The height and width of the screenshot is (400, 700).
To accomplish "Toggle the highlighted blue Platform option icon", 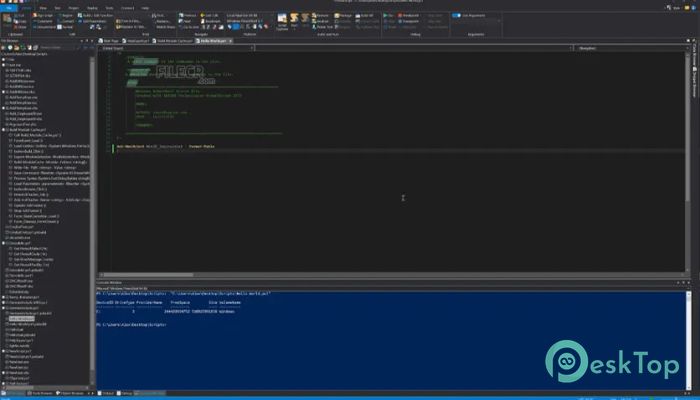I will click(x=236, y=27).
